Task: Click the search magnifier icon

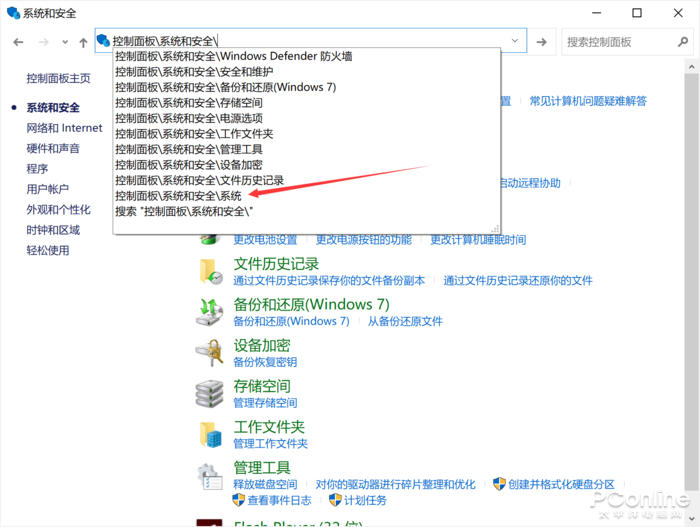Action: [683, 42]
